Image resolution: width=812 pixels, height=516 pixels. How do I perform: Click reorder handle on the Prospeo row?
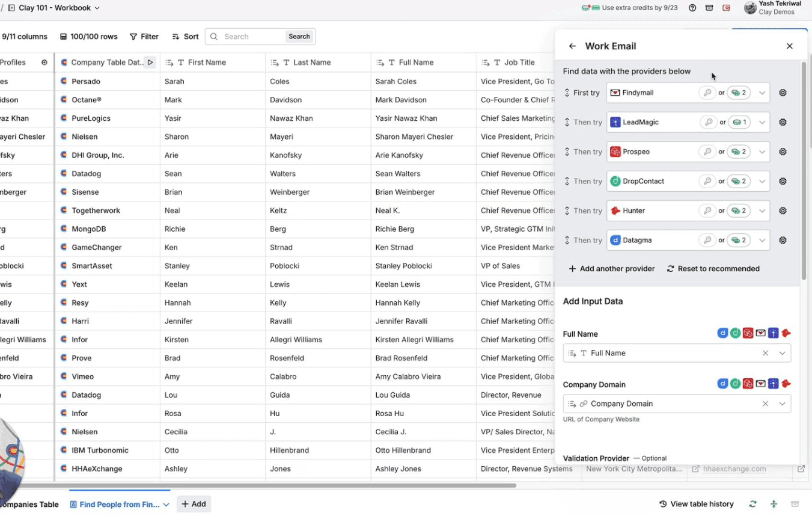pos(566,152)
